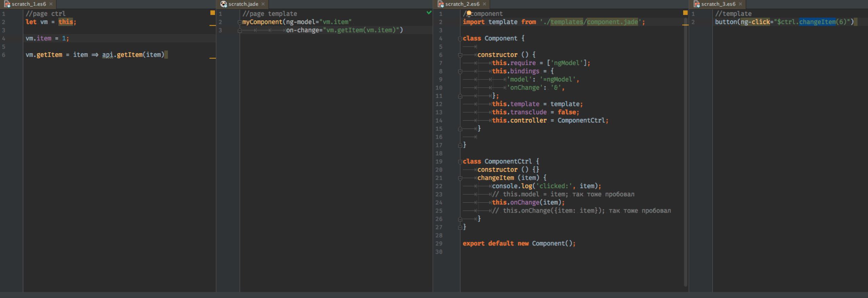Click the warning stripe beside the import template line
The height and width of the screenshot is (298, 868).
(x=685, y=25)
